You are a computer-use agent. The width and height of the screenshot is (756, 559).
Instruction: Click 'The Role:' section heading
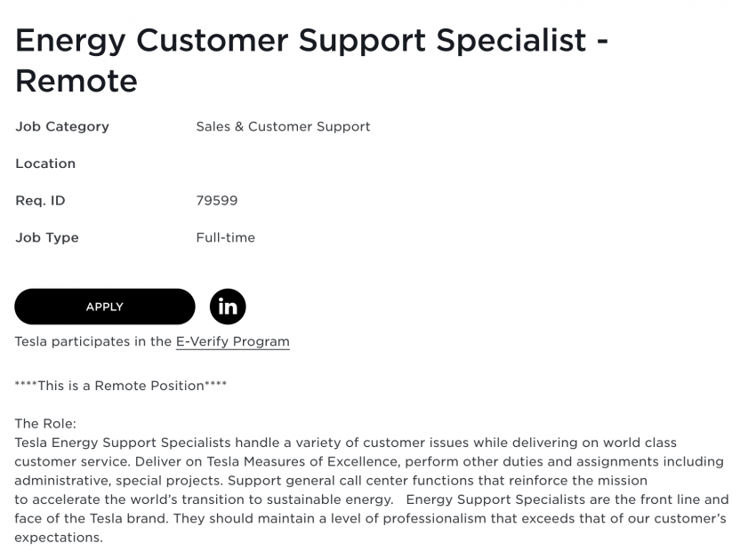tap(45, 424)
